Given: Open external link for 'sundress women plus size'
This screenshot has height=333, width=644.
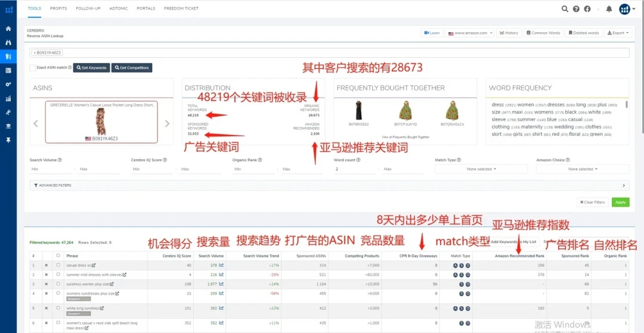Looking at the screenshot, I should pos(112,284).
